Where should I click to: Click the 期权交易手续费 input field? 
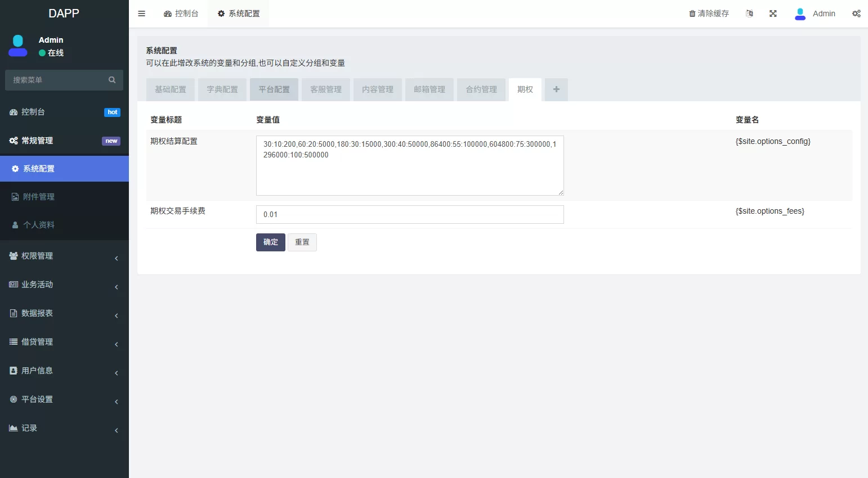tap(410, 214)
